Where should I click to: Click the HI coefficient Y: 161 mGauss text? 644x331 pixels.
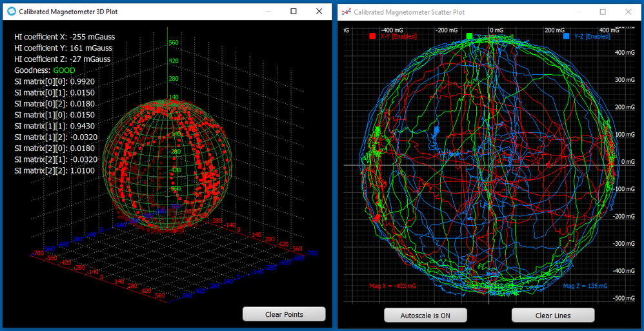pos(63,48)
